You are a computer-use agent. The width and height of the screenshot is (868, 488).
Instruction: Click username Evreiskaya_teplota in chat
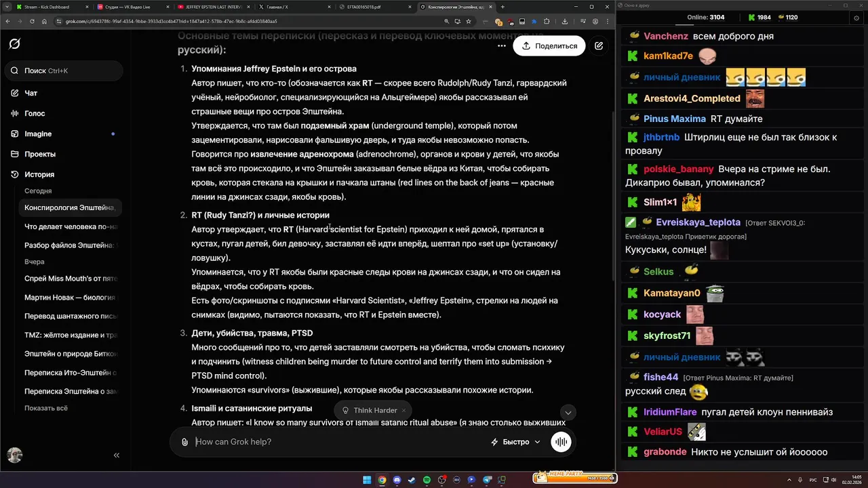point(698,222)
